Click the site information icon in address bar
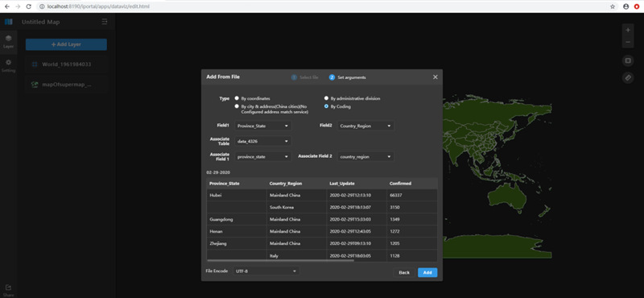Image resolution: width=644 pixels, height=298 pixels. [x=43, y=6]
